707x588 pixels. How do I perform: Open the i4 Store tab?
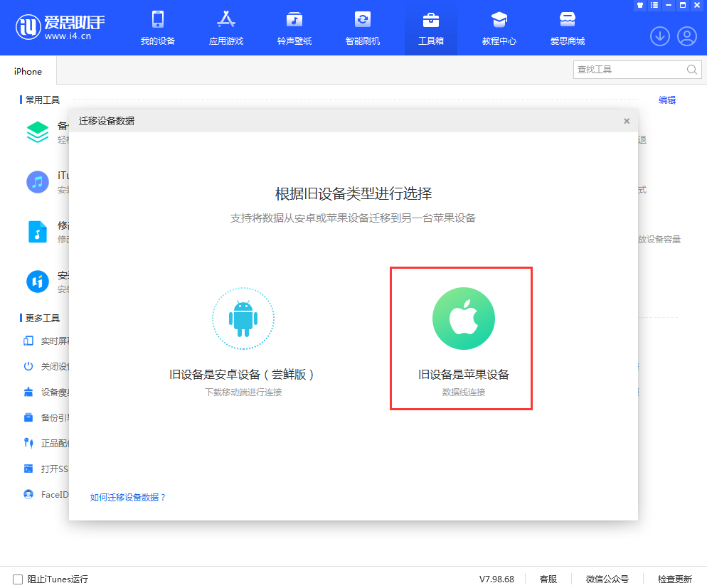pyautogui.click(x=567, y=28)
